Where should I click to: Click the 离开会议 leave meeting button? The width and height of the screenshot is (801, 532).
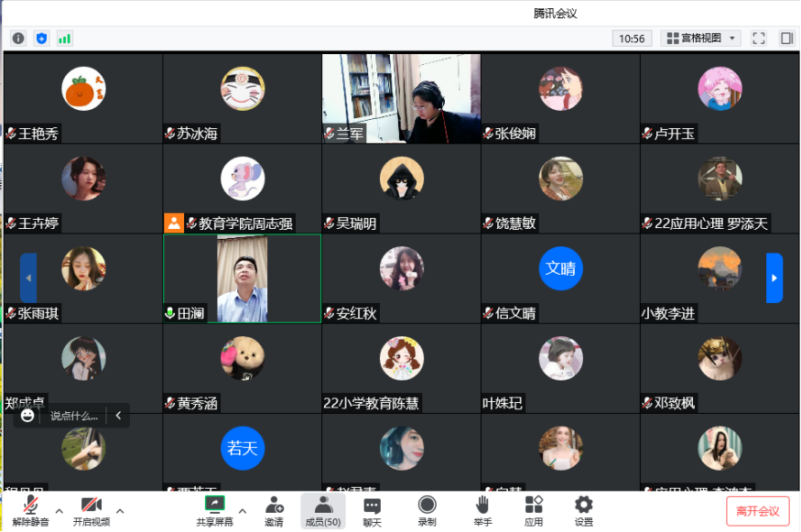click(757, 511)
